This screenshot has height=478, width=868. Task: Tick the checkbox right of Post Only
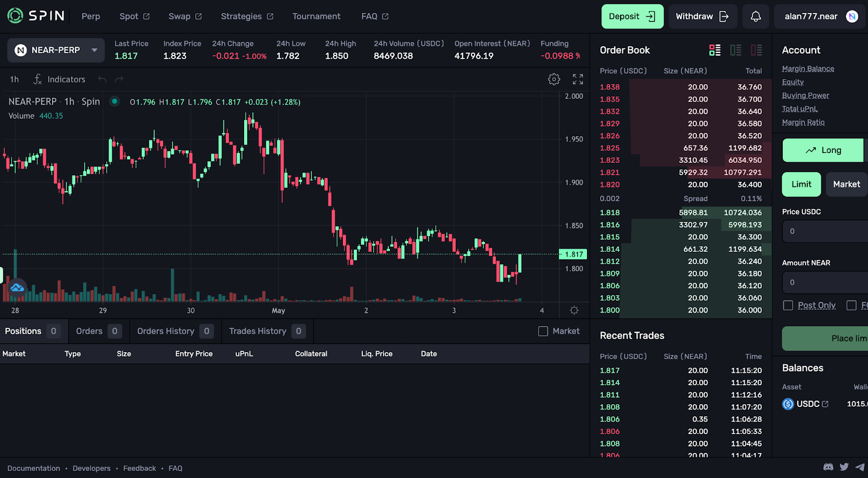[852, 305]
